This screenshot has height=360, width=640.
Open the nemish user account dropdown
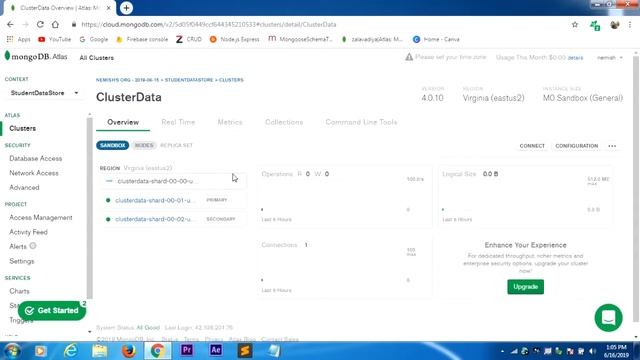point(610,58)
